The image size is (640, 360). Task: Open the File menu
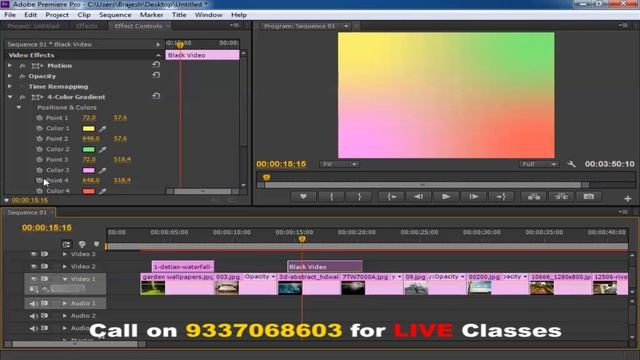coord(10,15)
